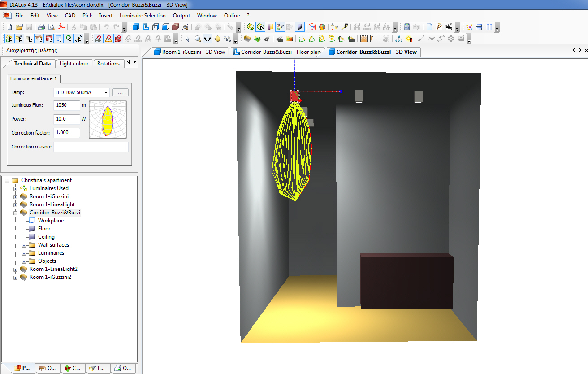Select the arrow pointer tool

(187, 39)
